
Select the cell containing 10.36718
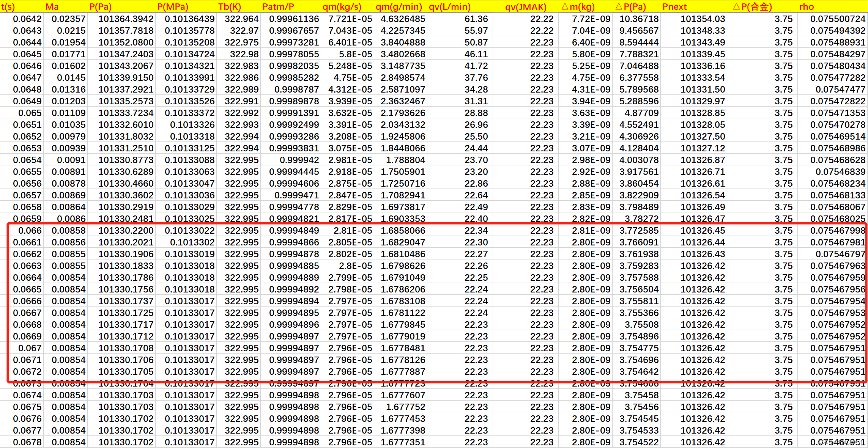tap(639, 19)
